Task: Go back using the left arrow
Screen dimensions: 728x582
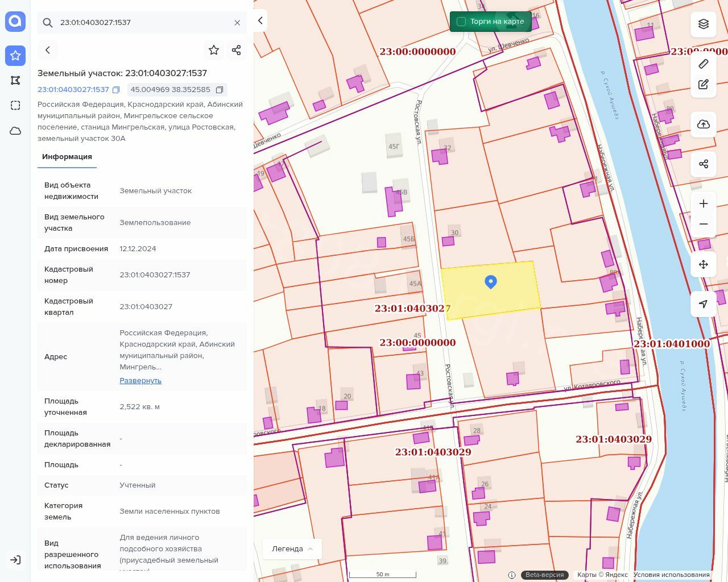Action: pyautogui.click(x=48, y=50)
